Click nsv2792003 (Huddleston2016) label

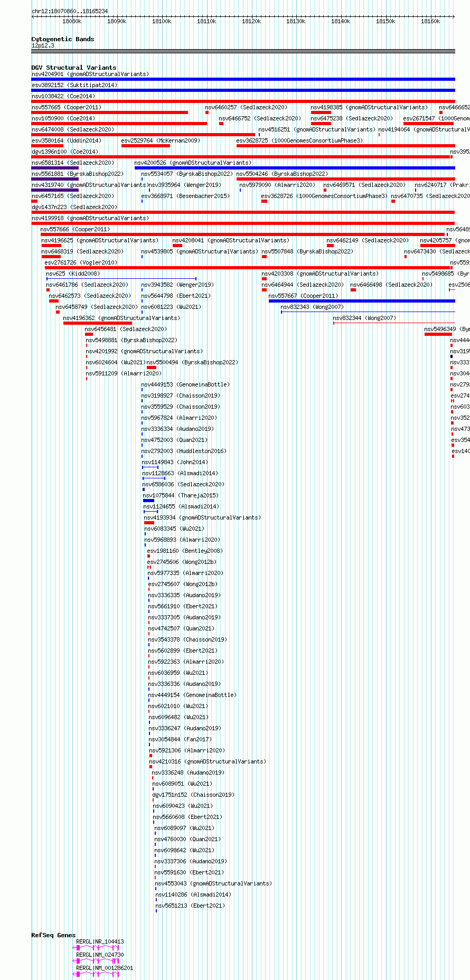tap(184, 451)
